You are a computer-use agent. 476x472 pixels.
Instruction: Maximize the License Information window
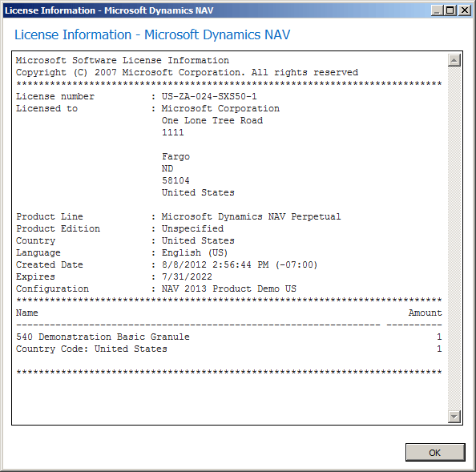[450, 10]
